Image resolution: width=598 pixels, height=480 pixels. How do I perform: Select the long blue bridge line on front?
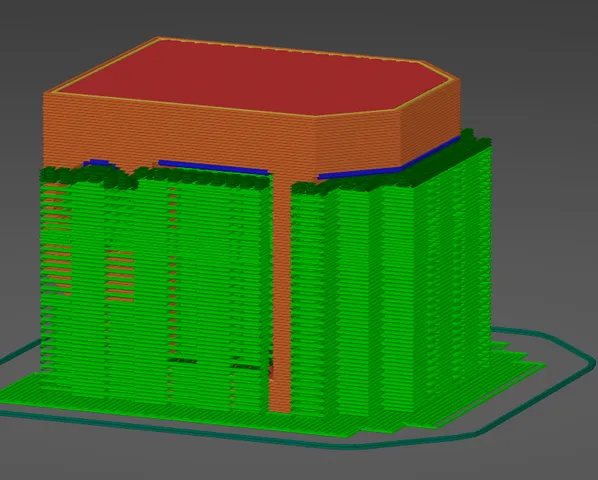point(214,167)
